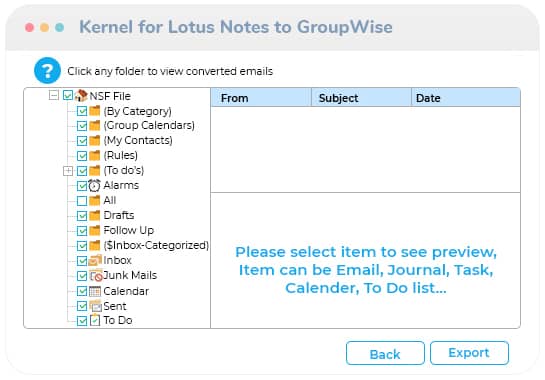Uncheck the NSF File root checkbox
This screenshot has width=545, height=380.
68,95
